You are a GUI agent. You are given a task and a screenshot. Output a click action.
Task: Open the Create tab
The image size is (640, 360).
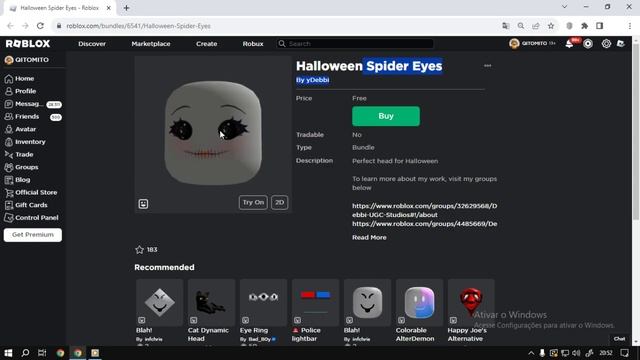(x=207, y=44)
